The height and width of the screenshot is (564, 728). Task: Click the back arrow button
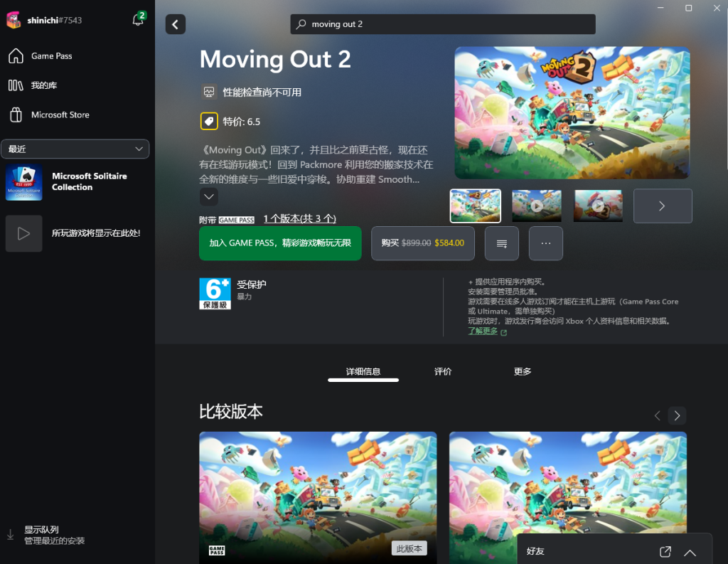pyautogui.click(x=176, y=24)
